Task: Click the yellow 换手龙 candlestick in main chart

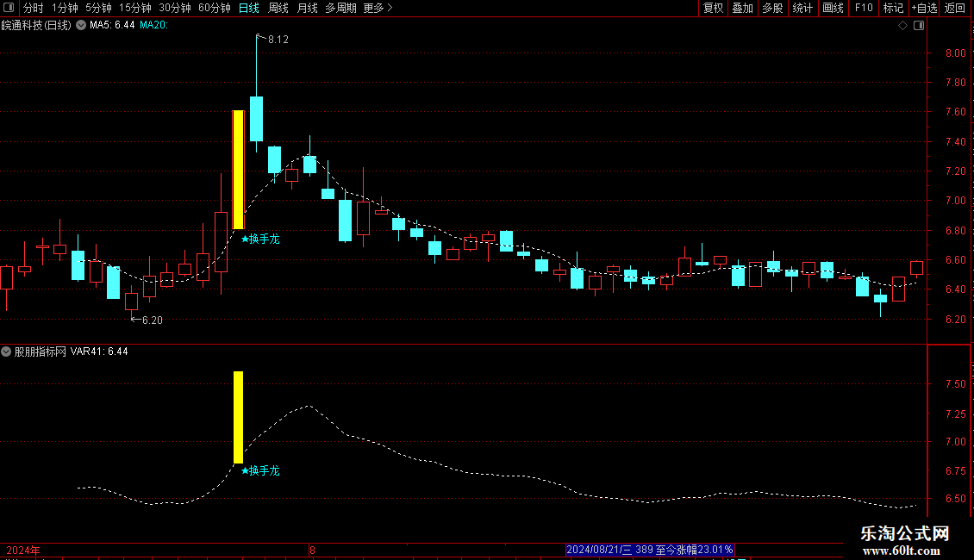Action: coord(238,170)
